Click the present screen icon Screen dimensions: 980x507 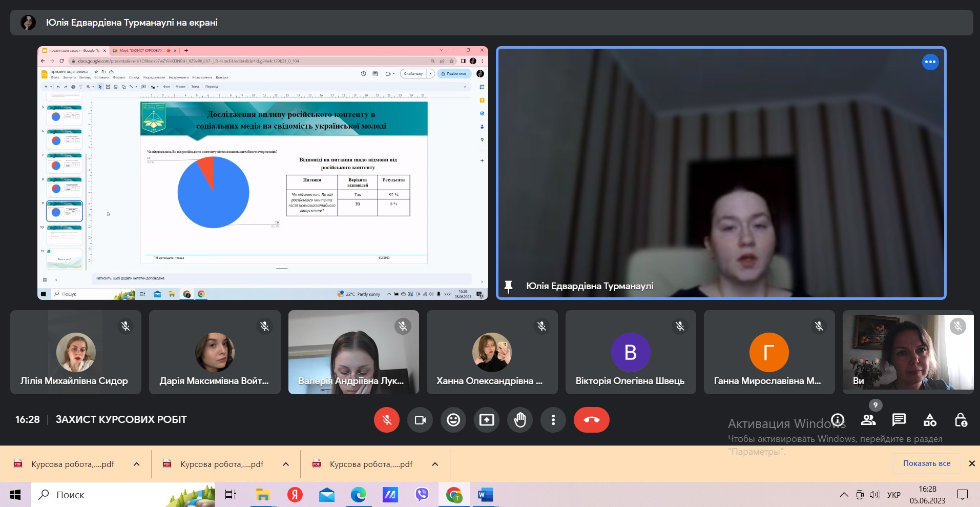pyautogui.click(x=487, y=420)
